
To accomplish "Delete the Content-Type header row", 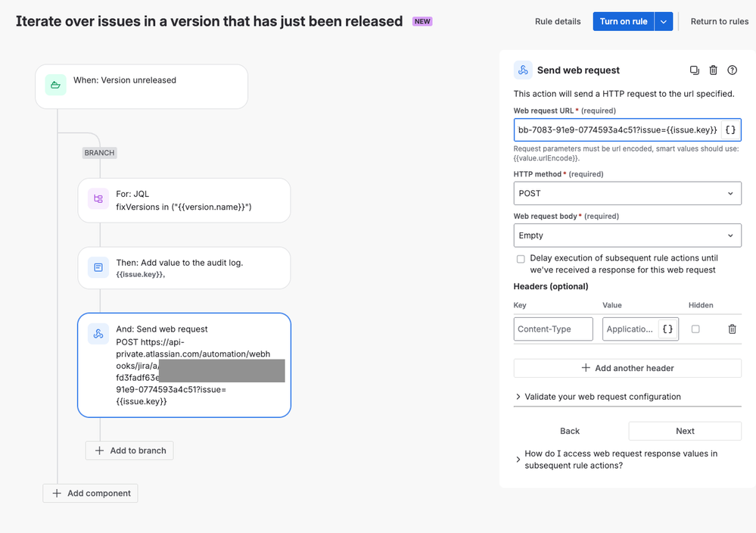I will 732,329.
